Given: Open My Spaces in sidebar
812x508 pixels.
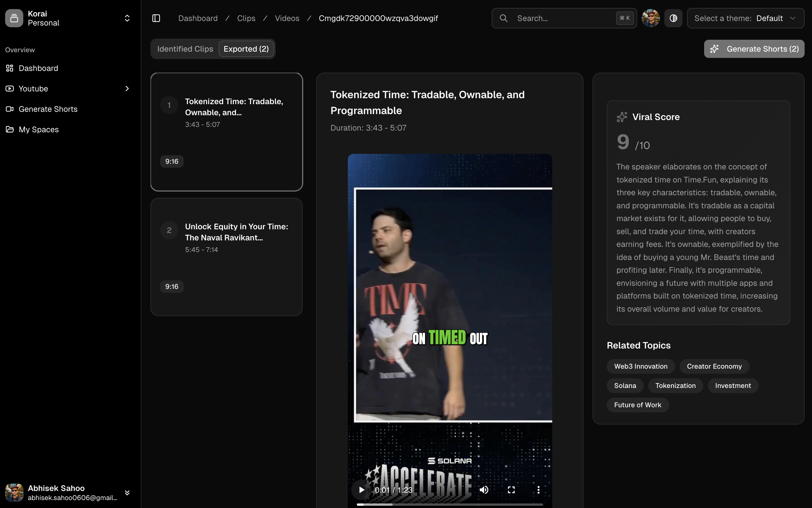Looking at the screenshot, I should click(x=39, y=130).
